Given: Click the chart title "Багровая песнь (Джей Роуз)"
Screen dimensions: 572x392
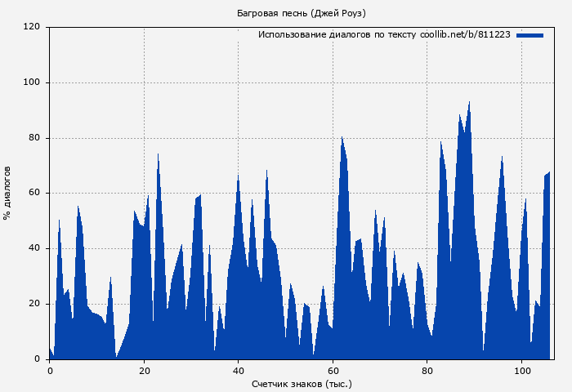Looking at the screenshot, I should (301, 13).
